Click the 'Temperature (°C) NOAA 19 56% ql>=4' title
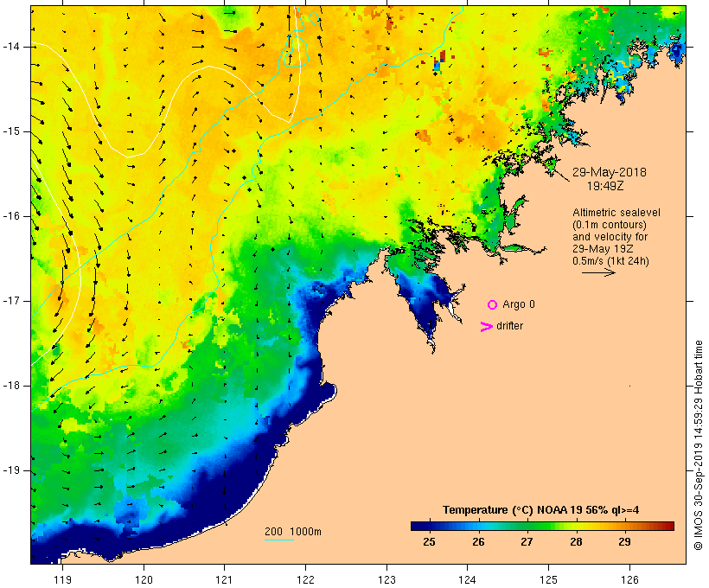Image resolution: width=709 pixels, height=588 pixels. [x=540, y=510]
